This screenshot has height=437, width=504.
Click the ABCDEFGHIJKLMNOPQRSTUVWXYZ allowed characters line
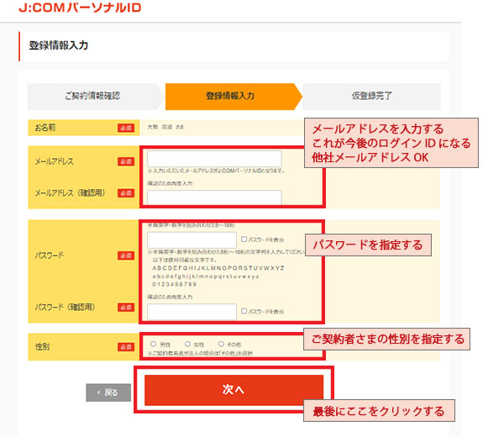(218, 268)
